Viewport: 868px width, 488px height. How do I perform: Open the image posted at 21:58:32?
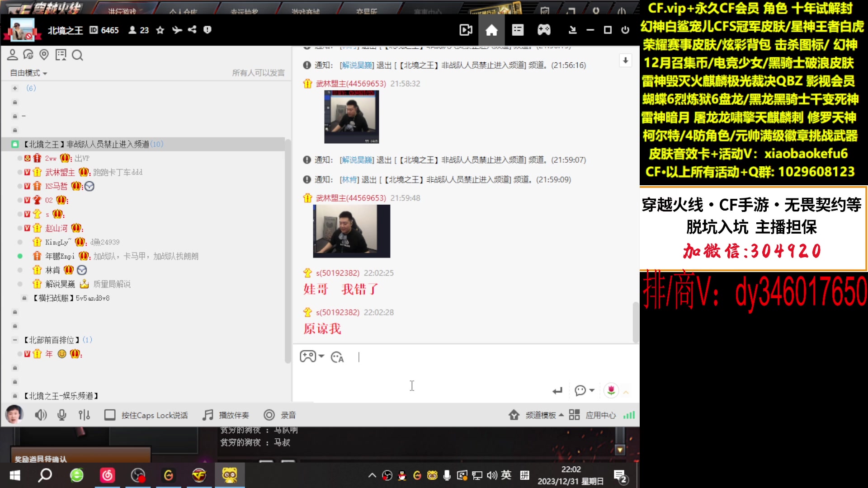click(x=351, y=117)
